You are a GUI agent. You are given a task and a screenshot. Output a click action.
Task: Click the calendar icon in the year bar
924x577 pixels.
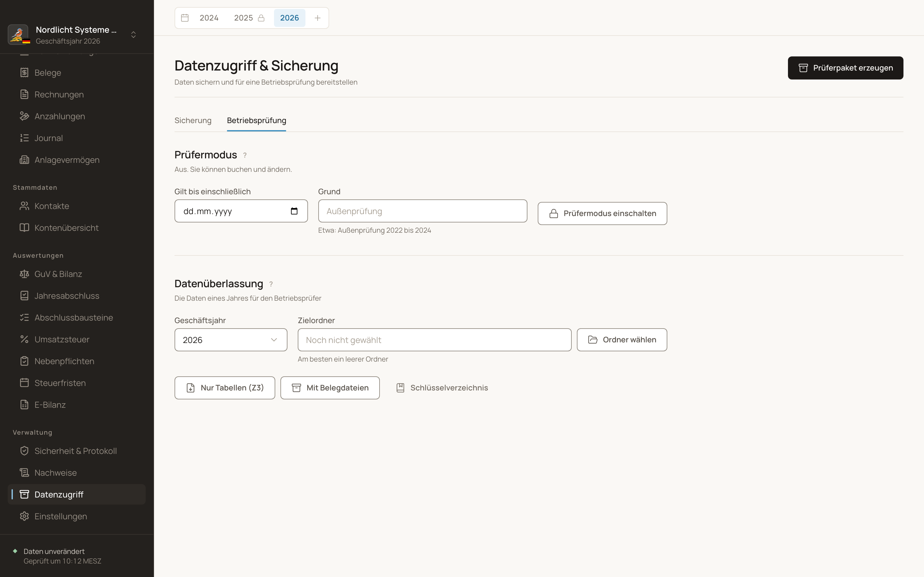(185, 18)
